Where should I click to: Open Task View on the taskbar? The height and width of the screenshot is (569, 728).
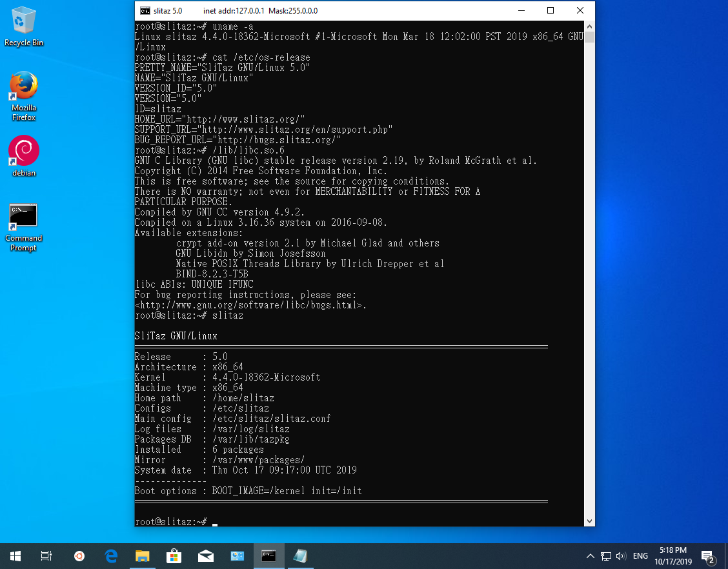pyautogui.click(x=46, y=556)
